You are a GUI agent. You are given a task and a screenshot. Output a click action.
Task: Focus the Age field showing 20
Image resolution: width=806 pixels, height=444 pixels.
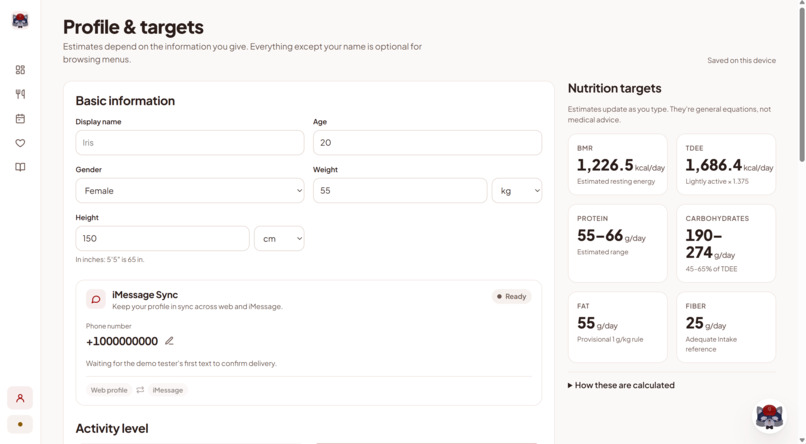pyautogui.click(x=427, y=142)
